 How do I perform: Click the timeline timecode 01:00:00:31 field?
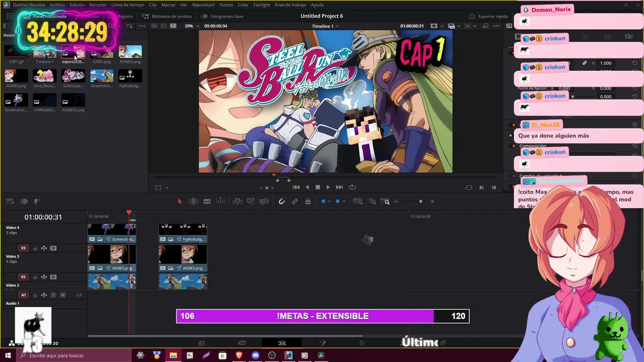pyautogui.click(x=43, y=217)
